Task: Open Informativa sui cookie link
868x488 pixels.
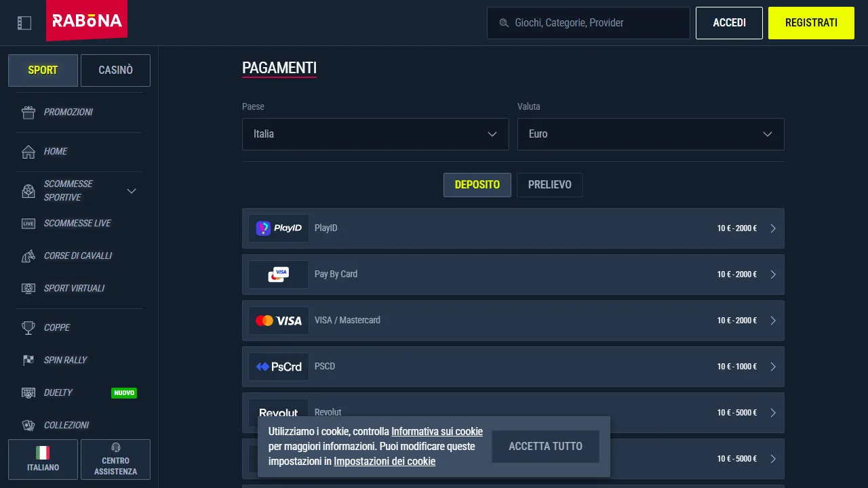Action: tap(437, 432)
